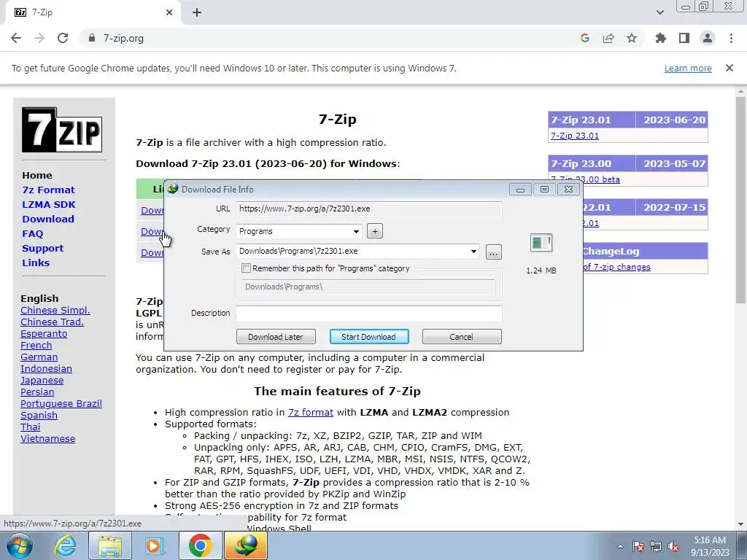Open the 7z Format sidebar link
The height and width of the screenshot is (560, 747).
click(x=49, y=190)
